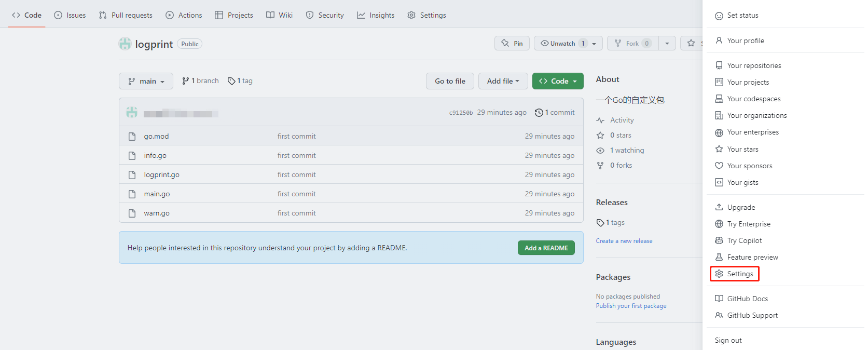
Task: Open the 1 tags link under Releases
Action: (x=611, y=222)
